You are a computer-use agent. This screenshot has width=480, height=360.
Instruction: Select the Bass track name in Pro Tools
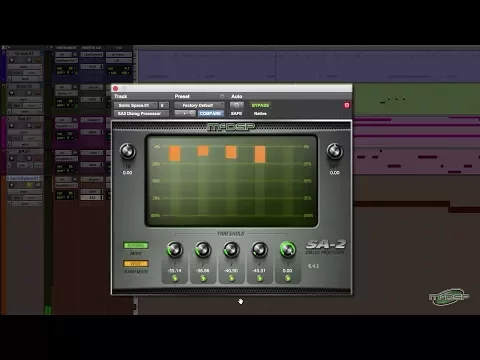[x=24, y=86]
